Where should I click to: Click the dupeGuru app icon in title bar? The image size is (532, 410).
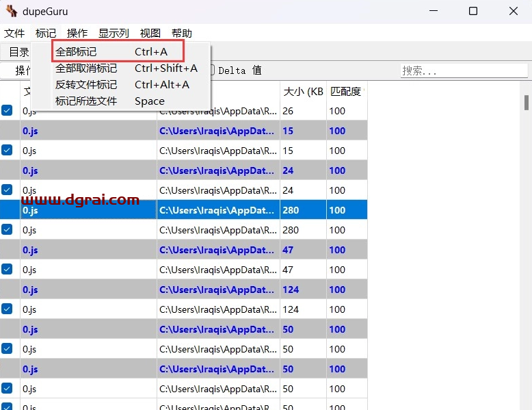(12, 11)
